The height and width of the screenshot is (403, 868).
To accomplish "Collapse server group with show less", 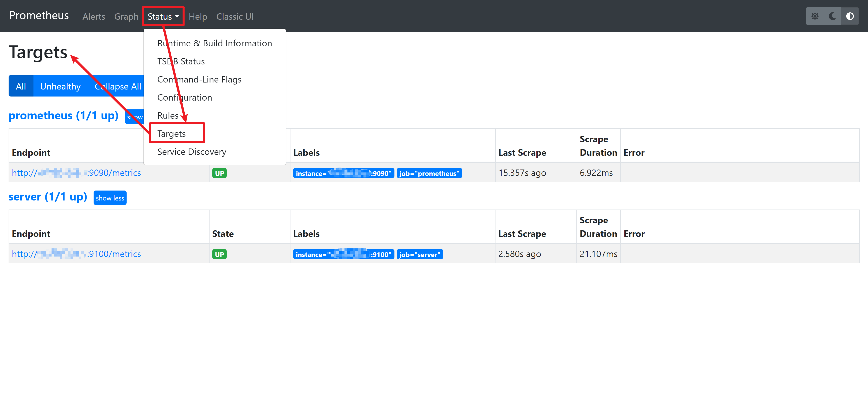I will [x=110, y=198].
